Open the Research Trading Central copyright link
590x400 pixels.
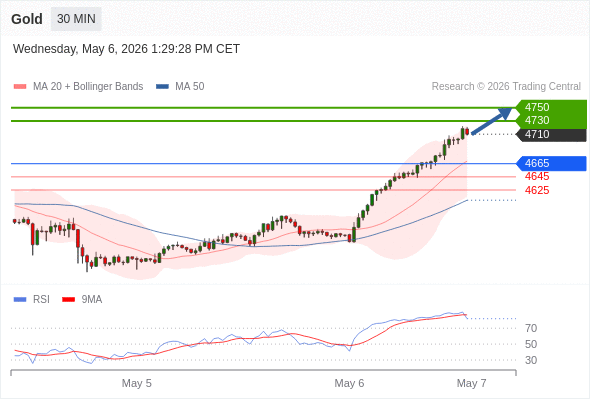(x=506, y=87)
